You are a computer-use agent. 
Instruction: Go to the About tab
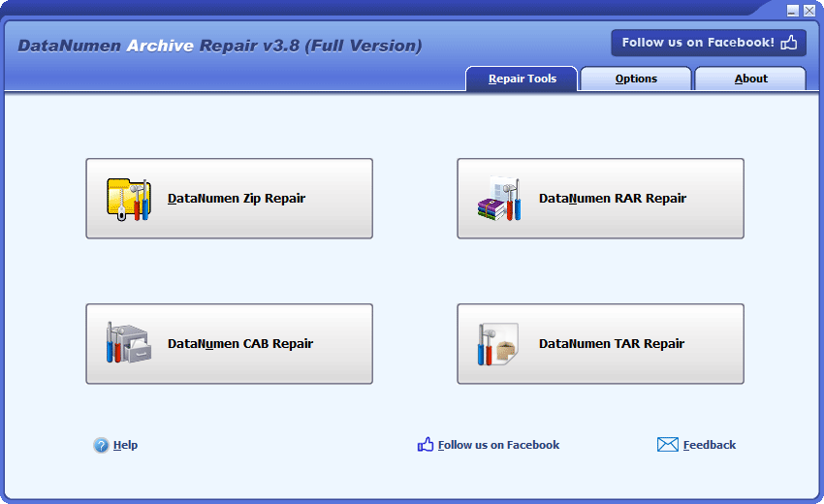click(x=750, y=79)
